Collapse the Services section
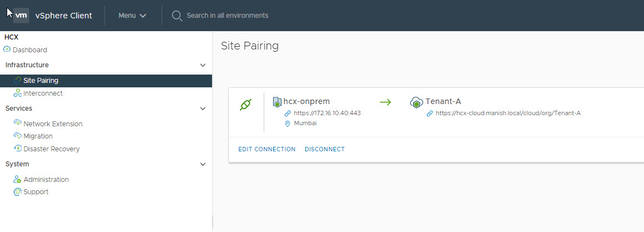 click(x=203, y=108)
